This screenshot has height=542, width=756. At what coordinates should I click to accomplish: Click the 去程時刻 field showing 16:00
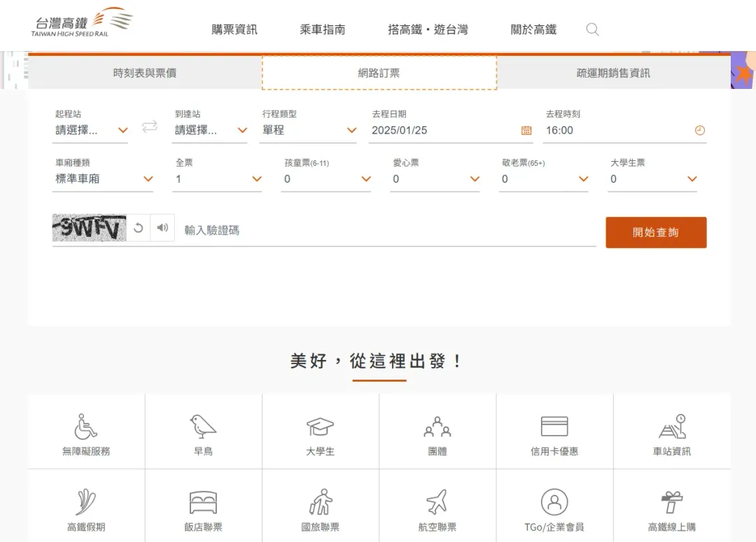click(625, 130)
